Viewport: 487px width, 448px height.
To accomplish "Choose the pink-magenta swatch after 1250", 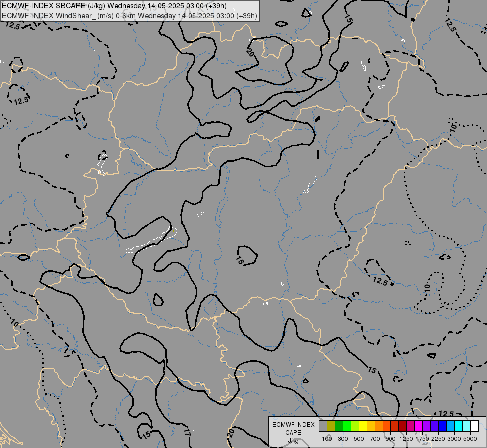I will point(410,426).
